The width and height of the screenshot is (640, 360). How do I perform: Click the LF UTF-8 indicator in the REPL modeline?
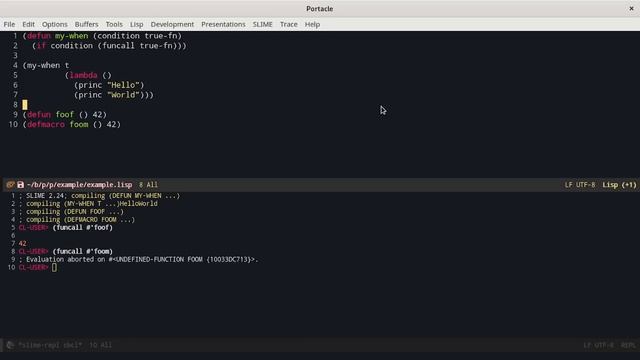click(x=598, y=345)
